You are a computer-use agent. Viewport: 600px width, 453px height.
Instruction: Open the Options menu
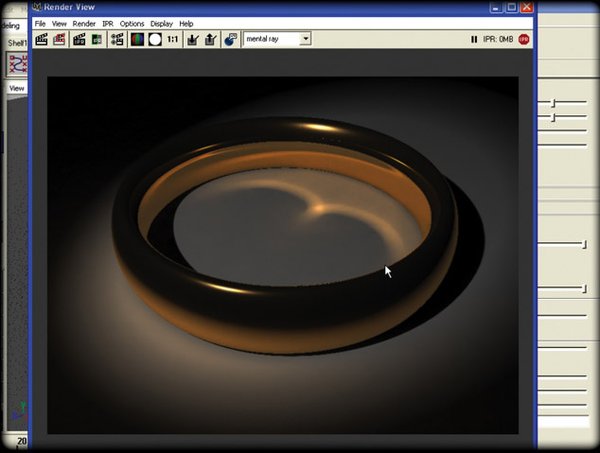tap(132, 23)
